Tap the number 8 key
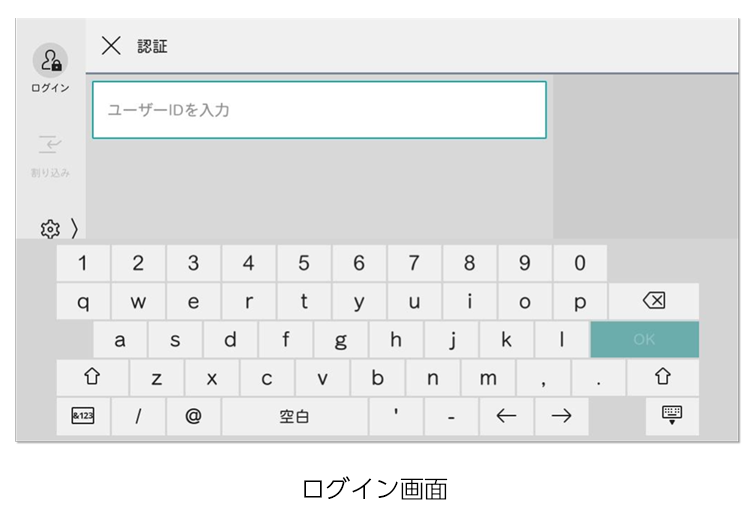The width and height of the screenshot is (750, 525). 470,263
